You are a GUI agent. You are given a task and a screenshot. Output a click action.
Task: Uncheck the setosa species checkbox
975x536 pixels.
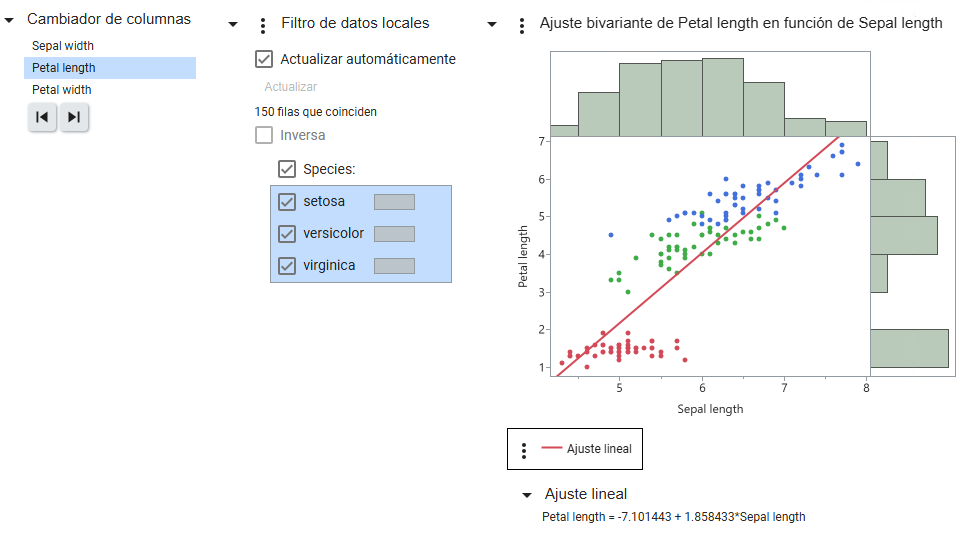point(287,202)
